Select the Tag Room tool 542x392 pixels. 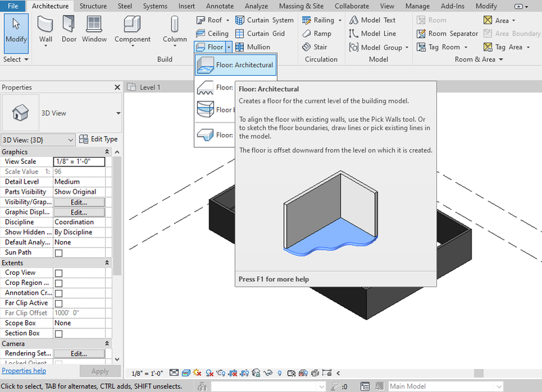tap(438, 47)
